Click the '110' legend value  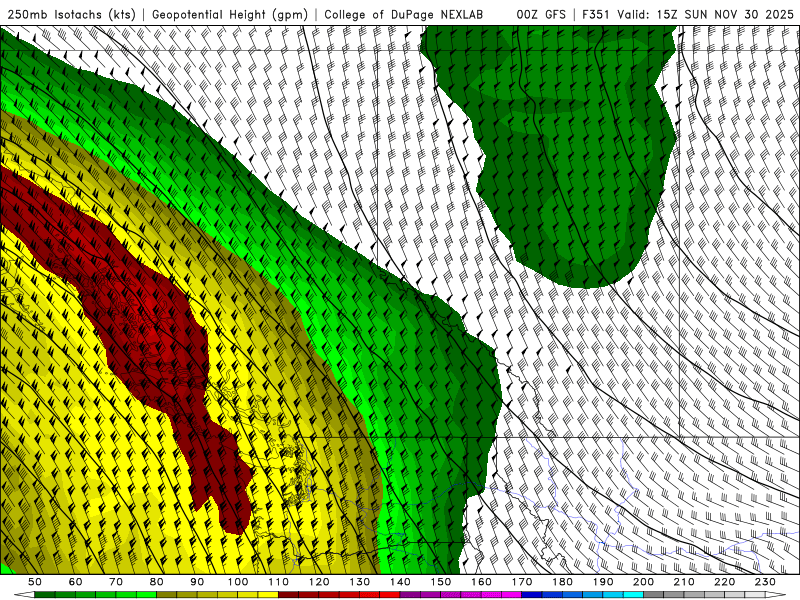[278, 582]
